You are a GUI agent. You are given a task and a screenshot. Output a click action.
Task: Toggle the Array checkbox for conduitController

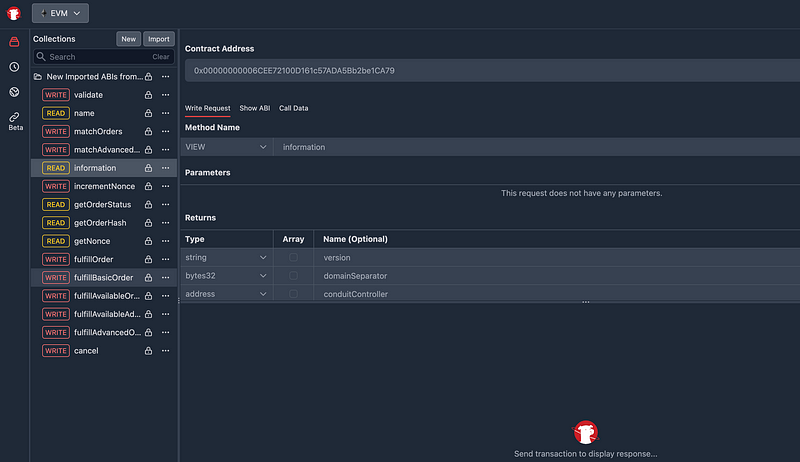pyautogui.click(x=293, y=294)
